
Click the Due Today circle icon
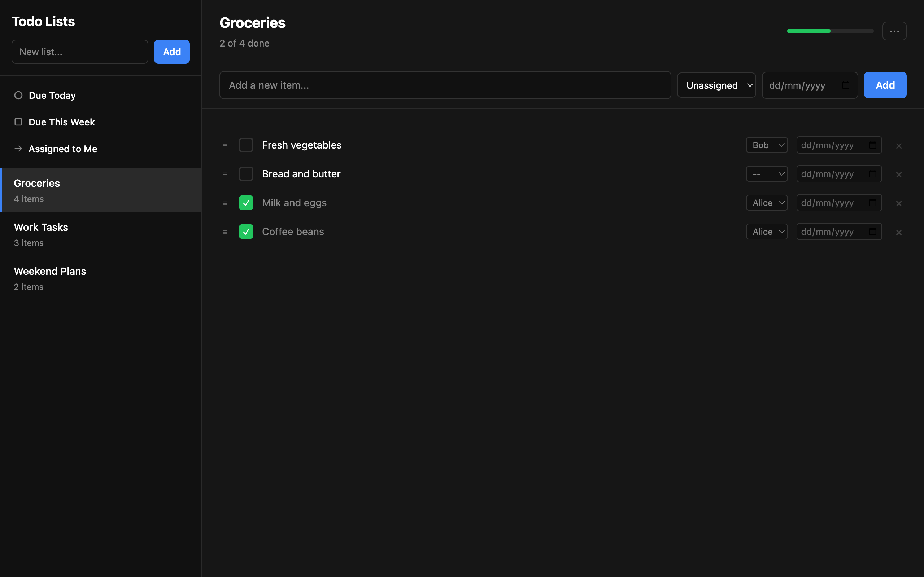pos(18,95)
